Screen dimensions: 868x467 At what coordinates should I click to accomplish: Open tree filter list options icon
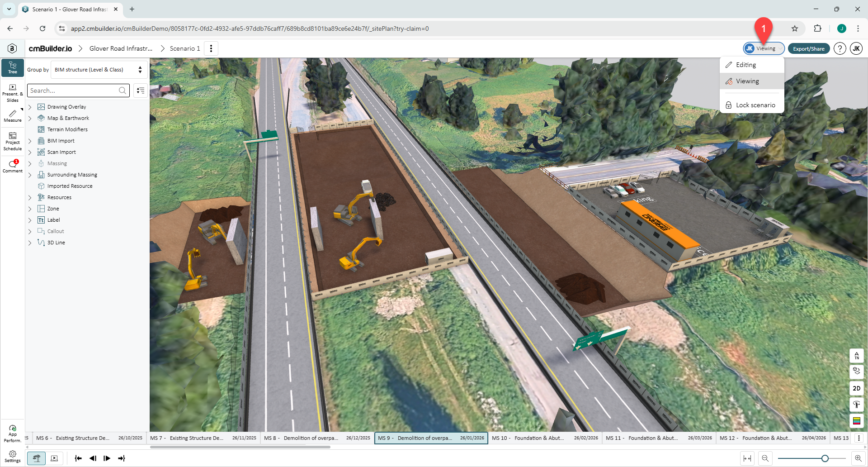(x=141, y=91)
